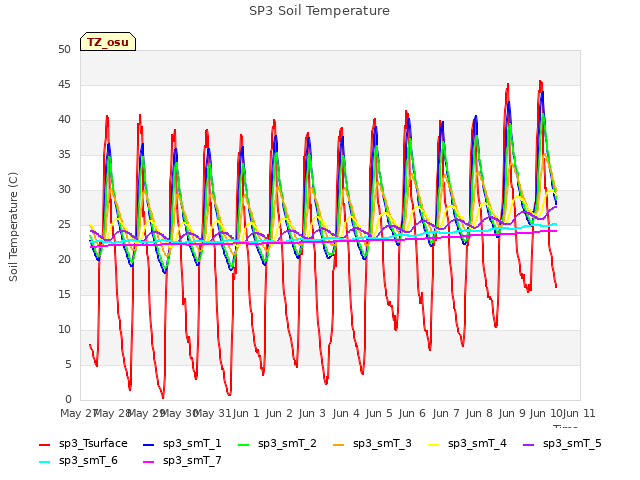Click the Soil Temperature (C) axis label
The image size is (640, 480).
tap(13, 227)
